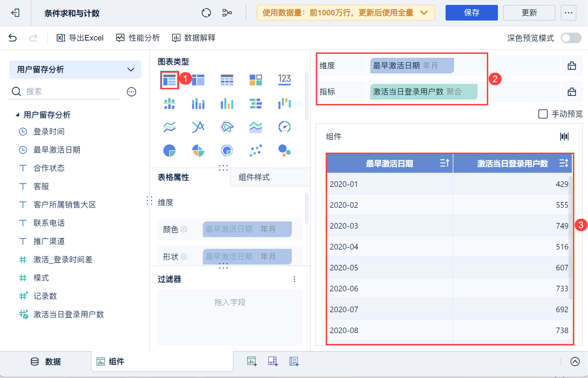
Task: Open the gear settings next to 颜色
Action: (184, 229)
